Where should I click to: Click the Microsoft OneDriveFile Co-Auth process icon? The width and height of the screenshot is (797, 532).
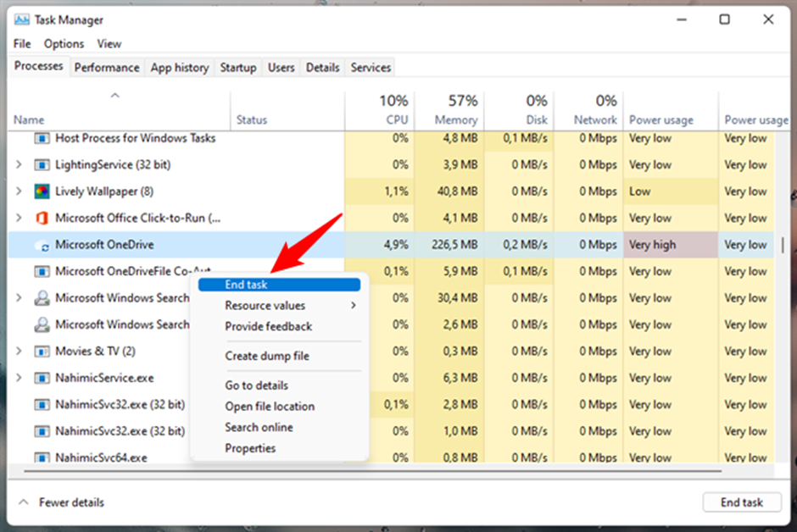coord(42,272)
